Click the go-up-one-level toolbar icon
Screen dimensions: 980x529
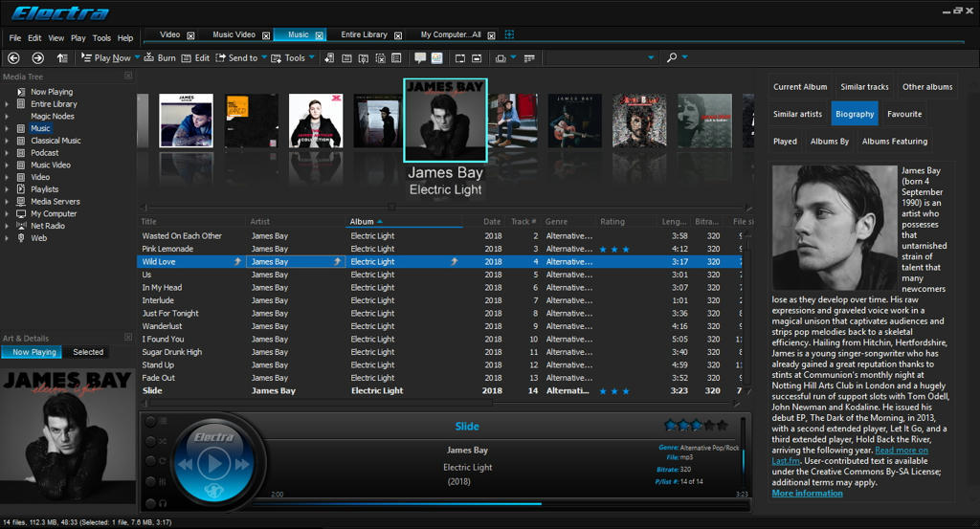coord(62,58)
